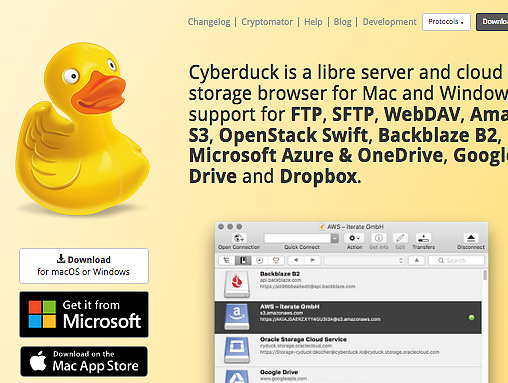This screenshot has width=508, height=383.
Task: Click the dark Download button in the header
Action: 492,22
